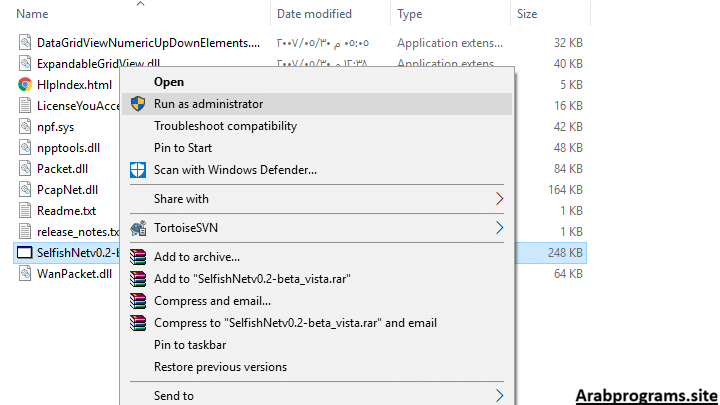Select the npptools.dll file name
This screenshot has height=405, width=720.
[68, 148]
